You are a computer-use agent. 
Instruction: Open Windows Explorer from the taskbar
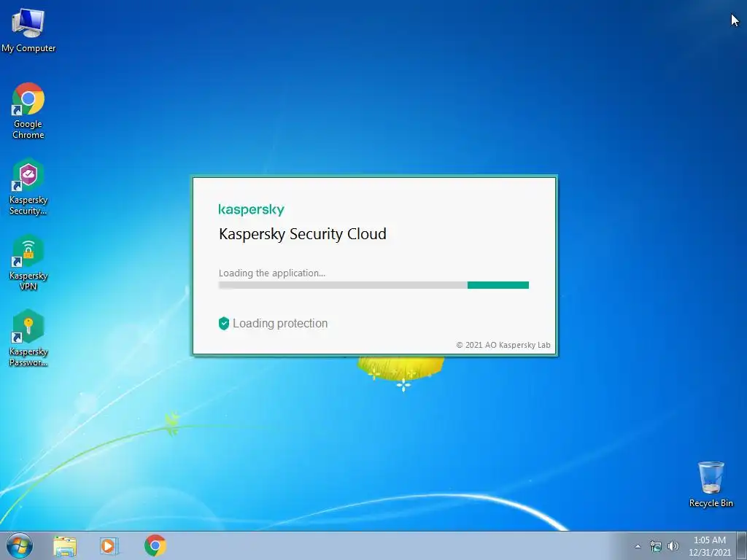(65, 545)
